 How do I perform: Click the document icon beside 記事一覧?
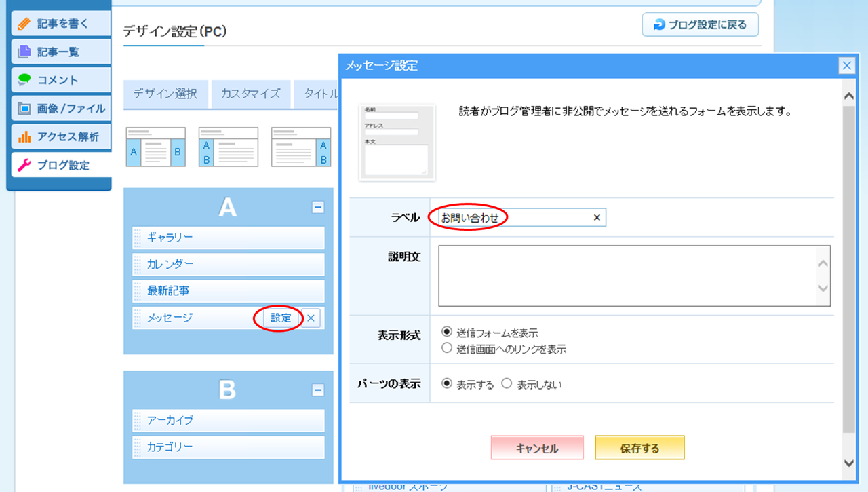pyautogui.click(x=24, y=52)
